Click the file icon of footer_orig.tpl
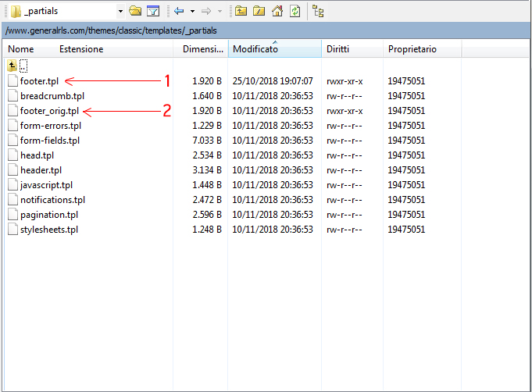Image resolution: width=532 pixels, height=392 pixels. 13,111
